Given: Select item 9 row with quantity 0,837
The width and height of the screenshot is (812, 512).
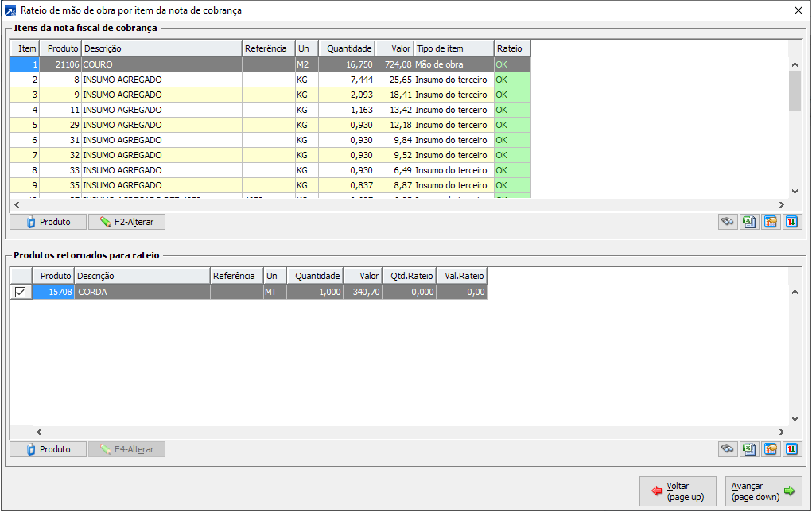Looking at the screenshot, I should tap(270, 184).
